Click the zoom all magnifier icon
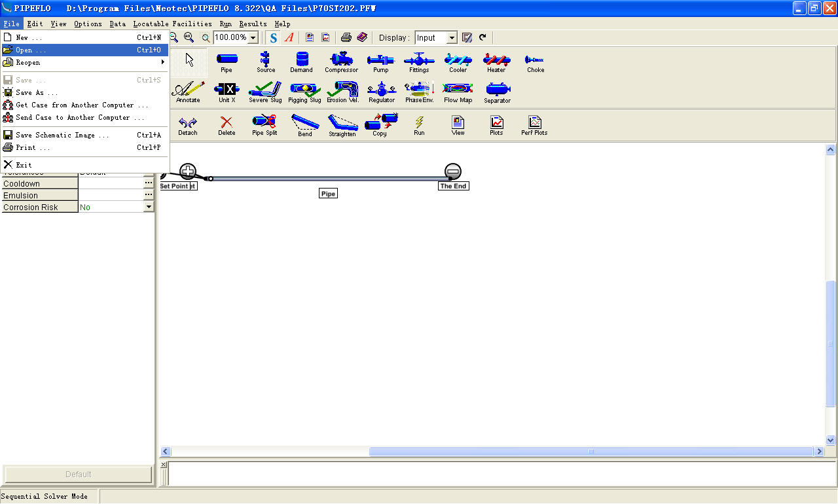This screenshot has height=504, width=838. click(189, 38)
